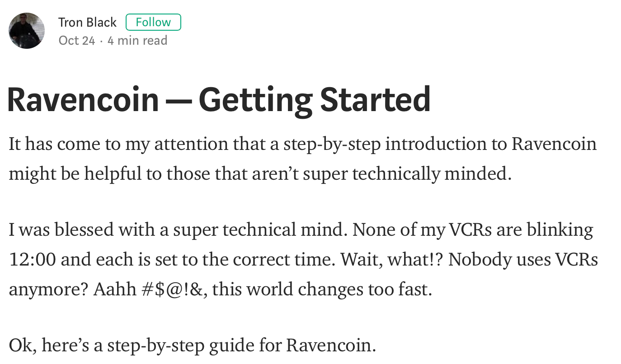Click the 'Ok, here's a' line start
This screenshot has width=621, height=364.
[56, 345]
